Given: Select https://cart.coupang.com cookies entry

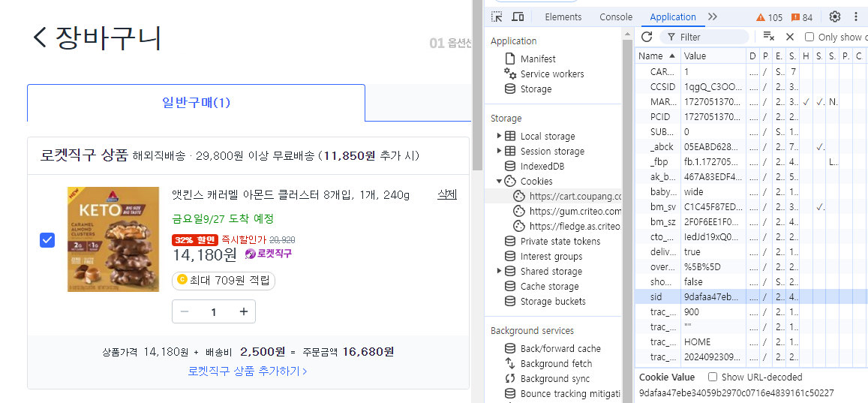Looking at the screenshot, I should coord(567,196).
